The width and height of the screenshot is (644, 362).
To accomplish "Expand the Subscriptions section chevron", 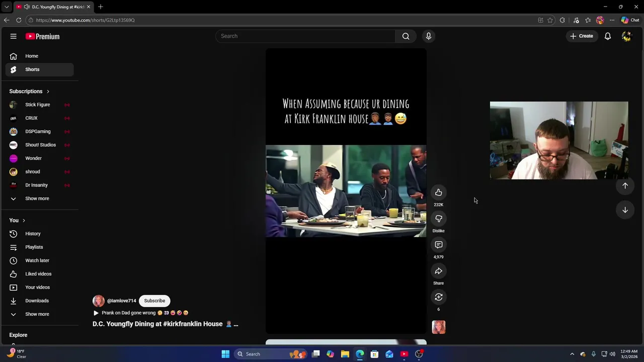I will pos(48,92).
